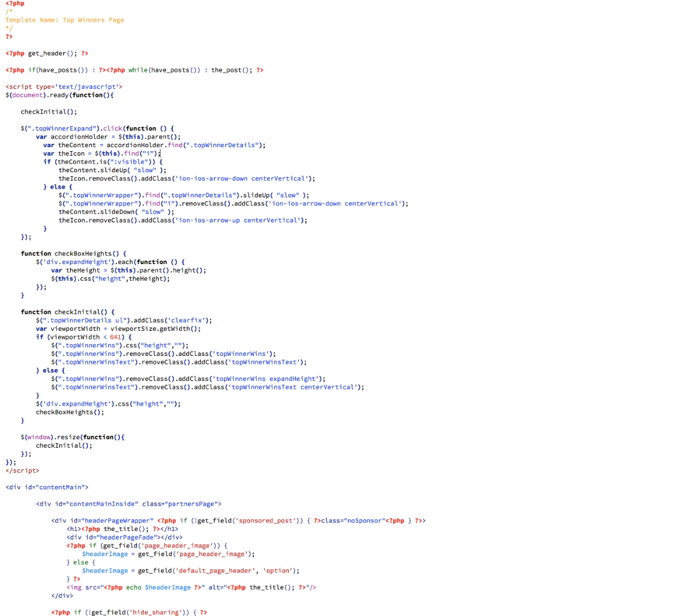Click the var theContent declaration line

tap(155, 145)
